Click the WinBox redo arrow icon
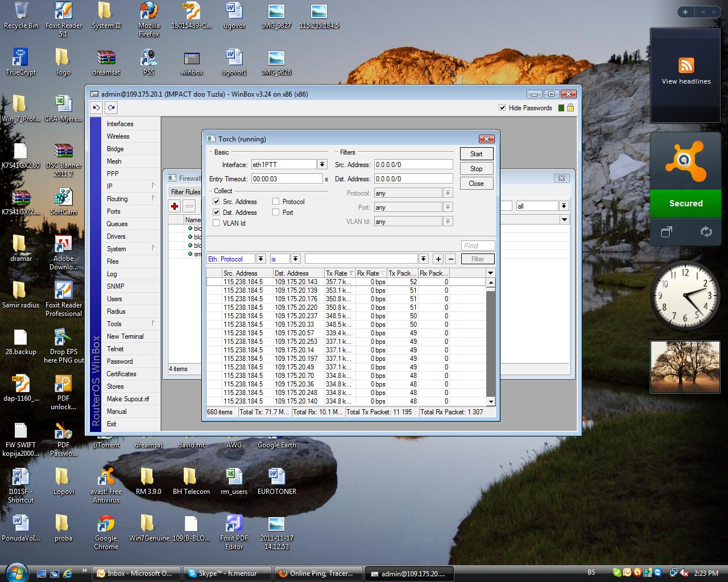Screen dimensions: 728x582 click(x=111, y=107)
